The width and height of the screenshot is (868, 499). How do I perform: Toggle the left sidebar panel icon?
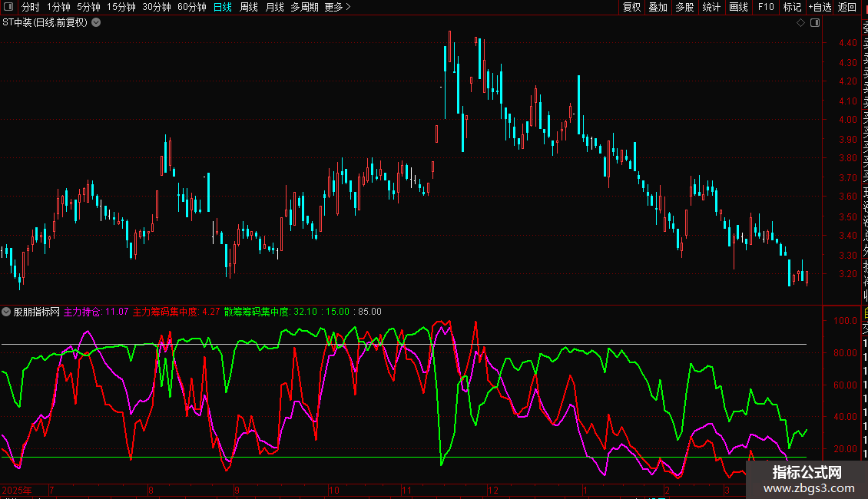point(8,7)
